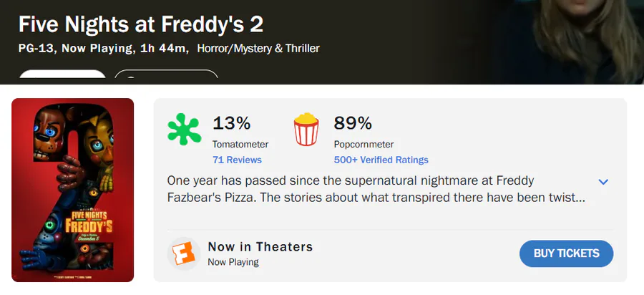Select the Popcornmeter label
This screenshot has height=295, width=644.
(364, 144)
